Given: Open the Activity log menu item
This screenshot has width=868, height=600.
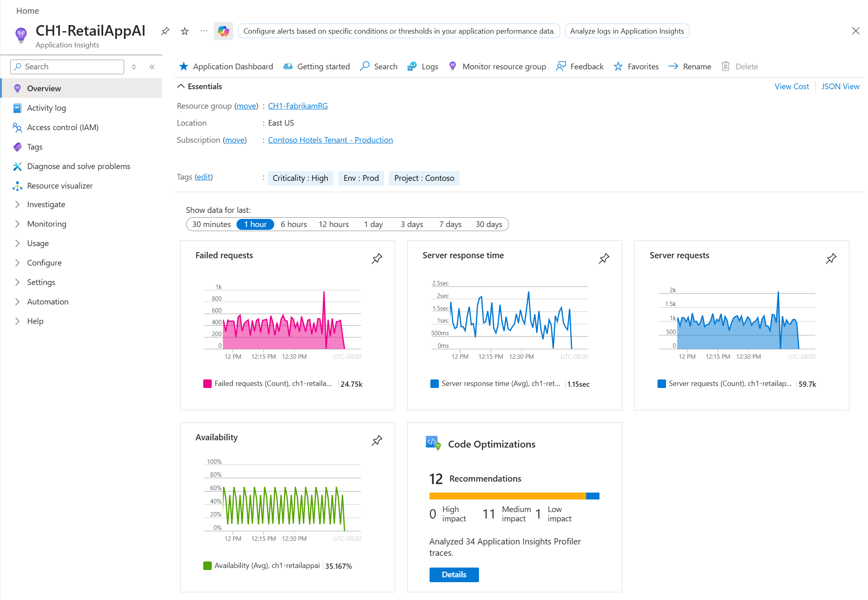Looking at the screenshot, I should 46,108.
